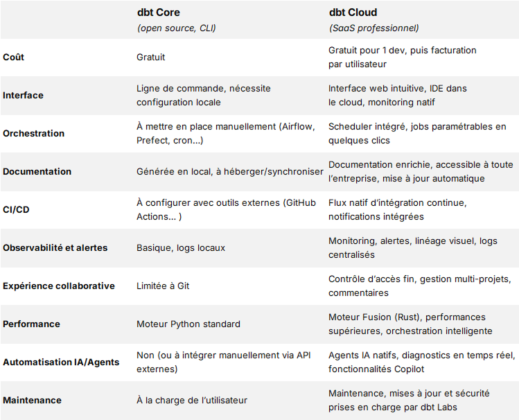Click the "Performance" row label
Viewport: 519px width, 420px height.
(31, 324)
